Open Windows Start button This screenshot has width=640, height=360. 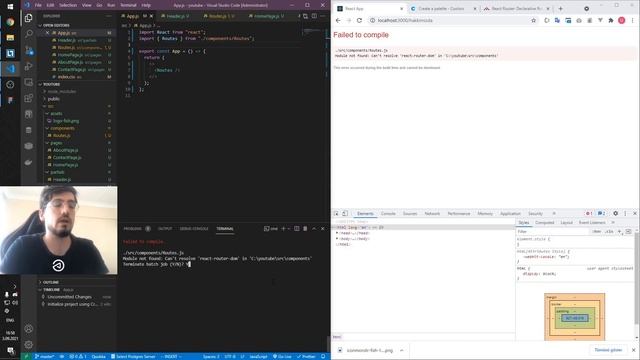click(10, 7)
